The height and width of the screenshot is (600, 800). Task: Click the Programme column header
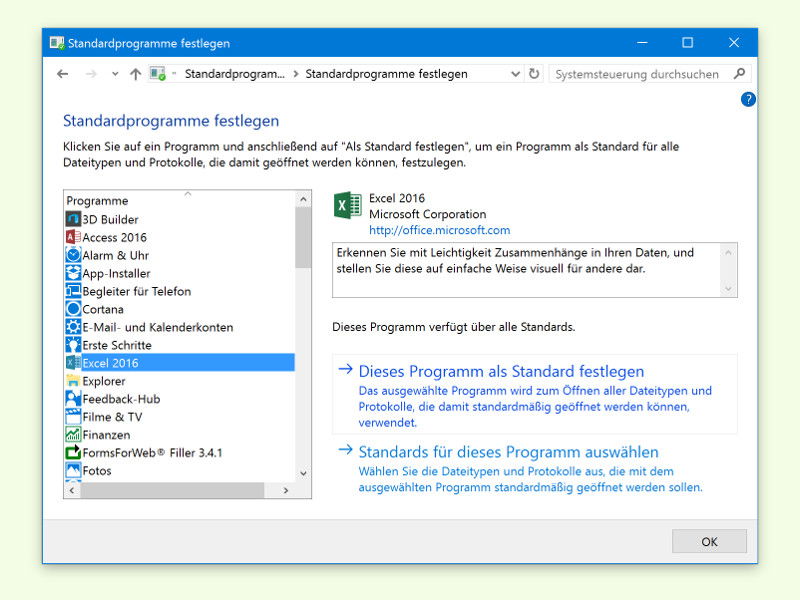click(x=180, y=201)
